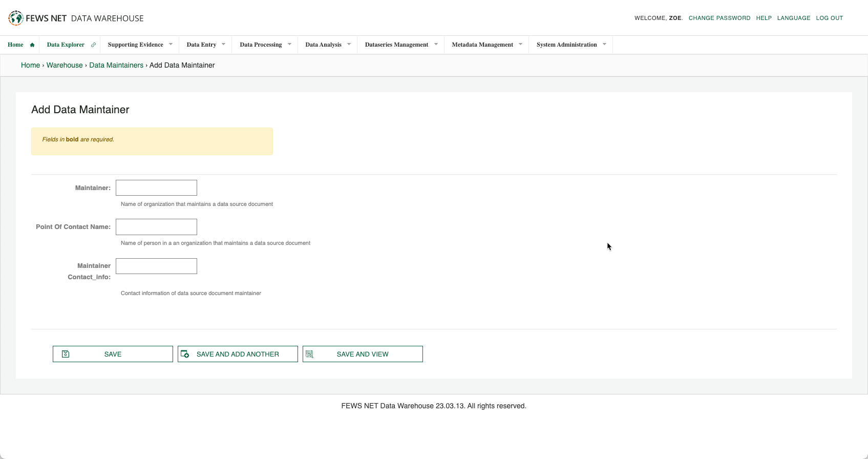Expand the Data Entry dropdown arrow

coord(224,45)
